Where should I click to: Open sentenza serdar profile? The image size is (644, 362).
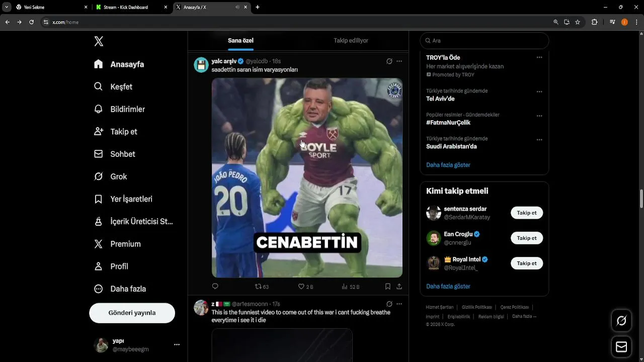465,209
